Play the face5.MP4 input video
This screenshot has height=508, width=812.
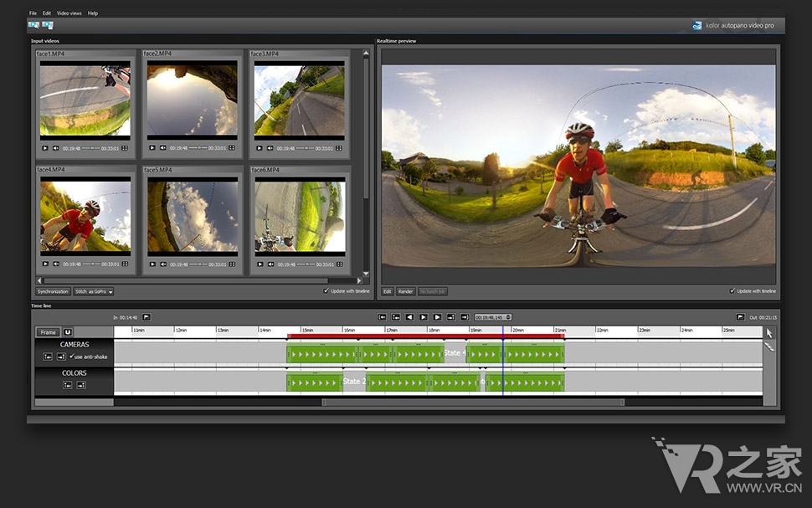click(152, 264)
